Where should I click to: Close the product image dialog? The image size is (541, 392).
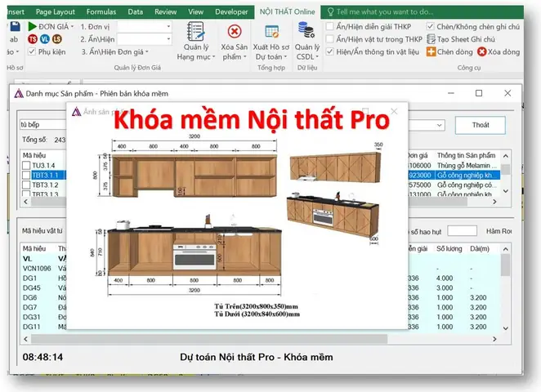coord(394,111)
